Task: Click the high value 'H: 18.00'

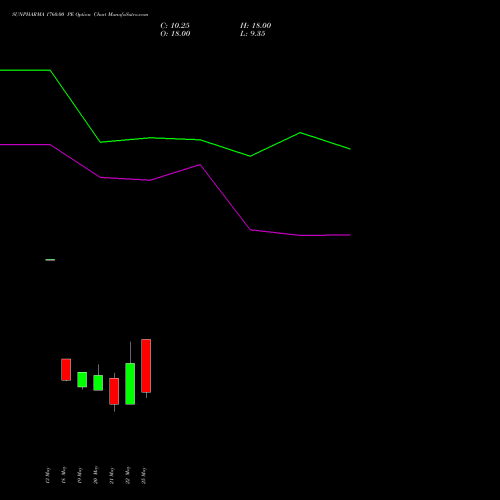Action: point(256,26)
